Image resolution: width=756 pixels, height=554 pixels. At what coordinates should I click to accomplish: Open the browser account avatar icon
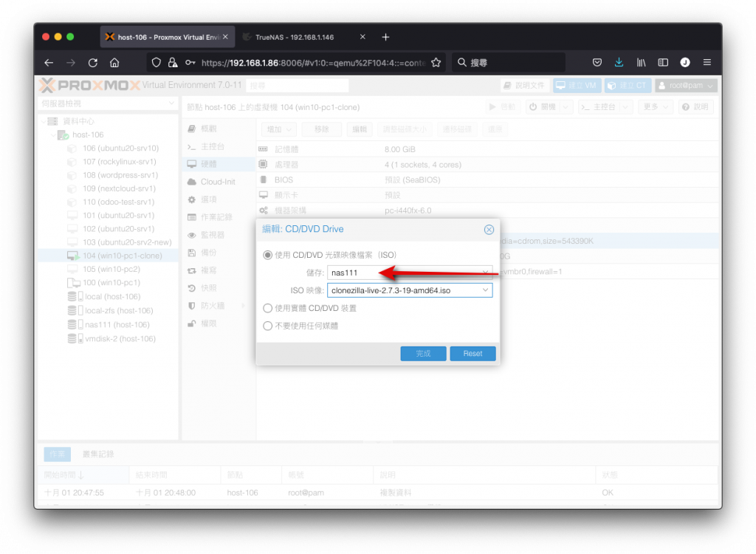(685, 62)
